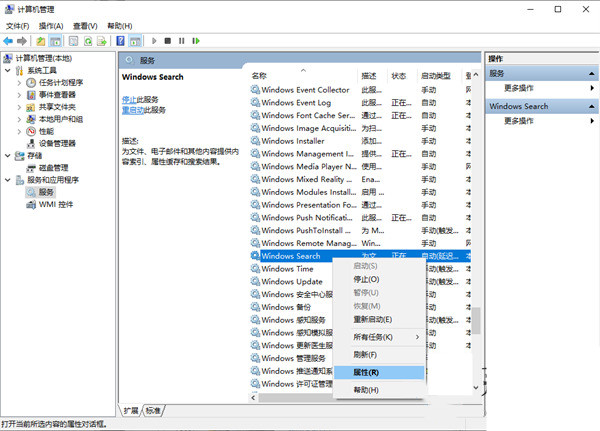The width and height of the screenshot is (600, 431).
Task: Click the Restart service toolbar icon
Action: (196, 41)
